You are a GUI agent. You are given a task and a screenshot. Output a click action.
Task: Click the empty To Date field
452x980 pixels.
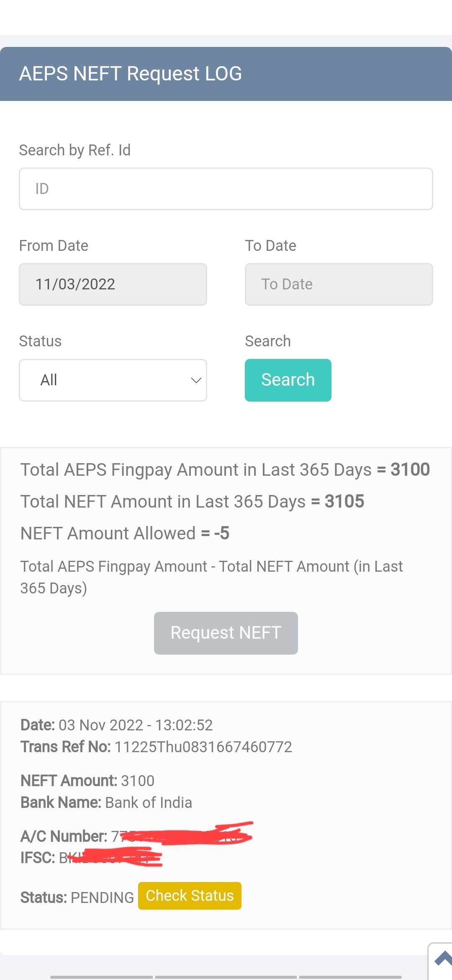pyautogui.click(x=339, y=284)
